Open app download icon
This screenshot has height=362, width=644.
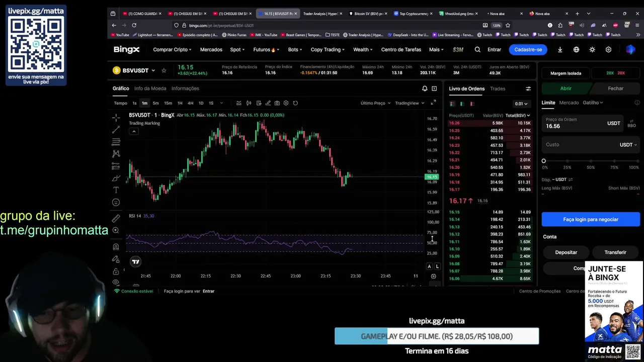coord(560,50)
